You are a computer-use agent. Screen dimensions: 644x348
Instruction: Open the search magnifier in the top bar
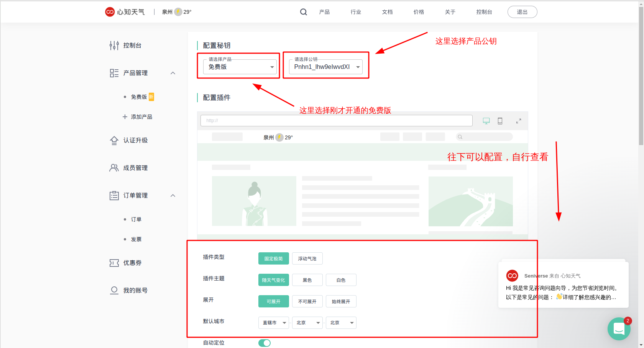pos(303,12)
